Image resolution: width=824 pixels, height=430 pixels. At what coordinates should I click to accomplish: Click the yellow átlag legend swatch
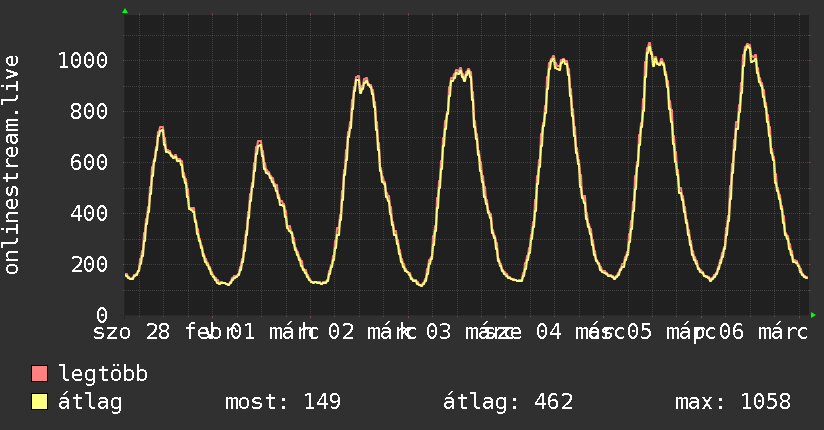pos(39,401)
